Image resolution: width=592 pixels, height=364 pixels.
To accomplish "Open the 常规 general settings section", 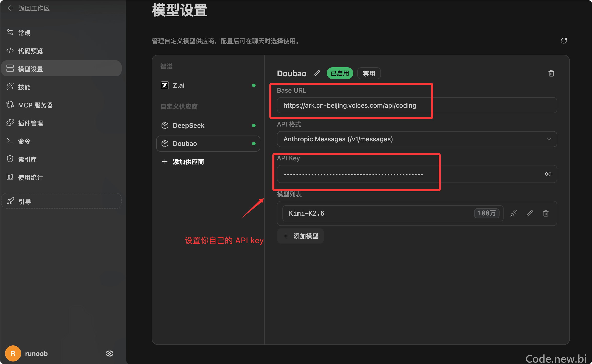I will [61, 33].
